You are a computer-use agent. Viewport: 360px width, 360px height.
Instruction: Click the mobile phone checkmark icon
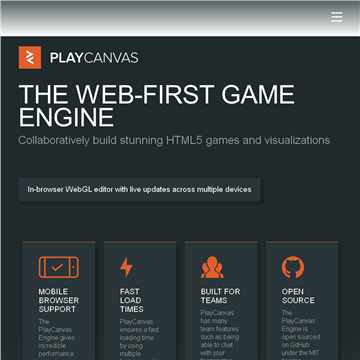coord(59,267)
